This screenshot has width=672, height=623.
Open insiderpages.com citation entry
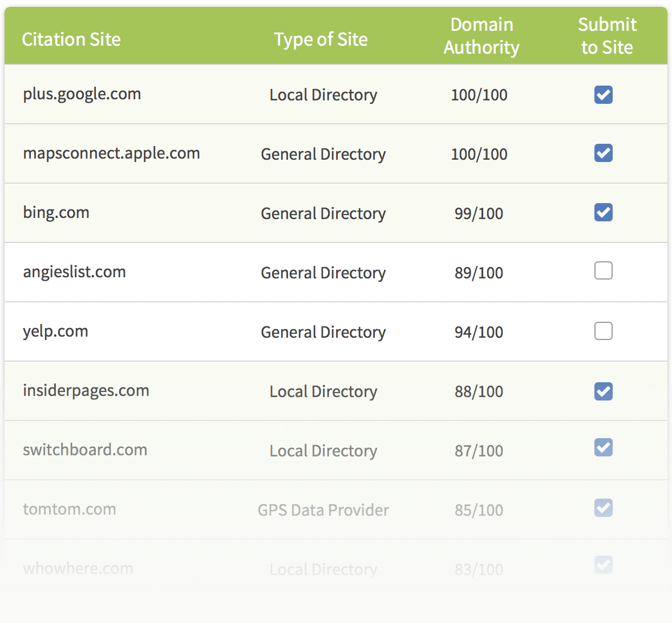pyautogui.click(x=86, y=391)
